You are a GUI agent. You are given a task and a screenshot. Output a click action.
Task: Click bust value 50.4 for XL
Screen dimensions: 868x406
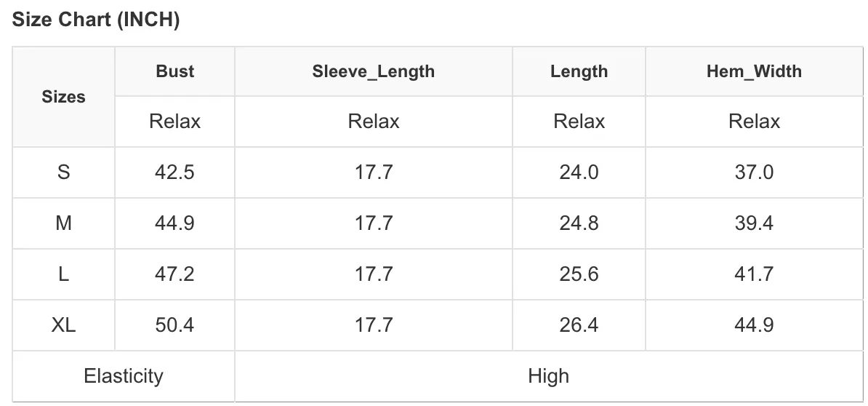(175, 325)
